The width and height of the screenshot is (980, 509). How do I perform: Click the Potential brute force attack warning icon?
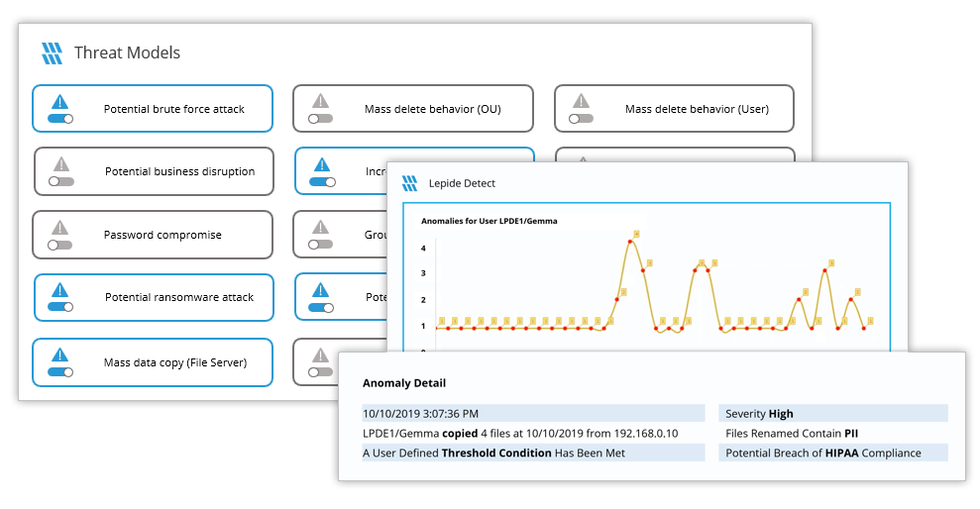[60, 101]
